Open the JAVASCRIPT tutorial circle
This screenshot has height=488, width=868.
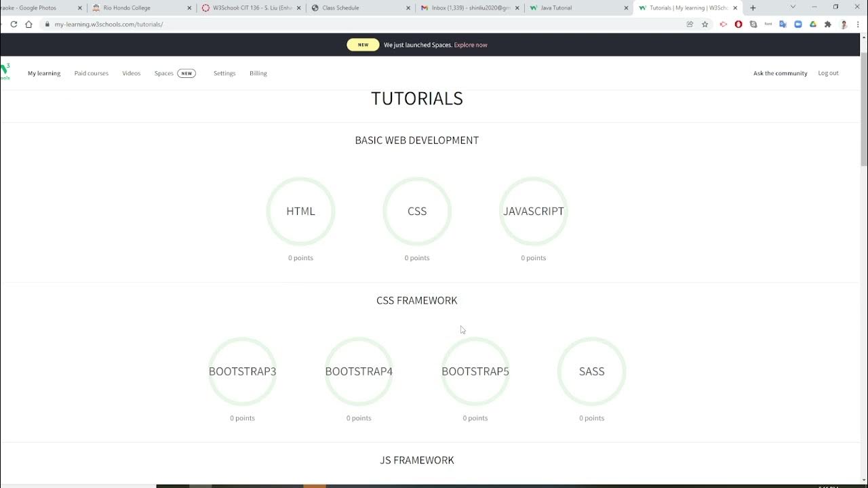tap(534, 211)
